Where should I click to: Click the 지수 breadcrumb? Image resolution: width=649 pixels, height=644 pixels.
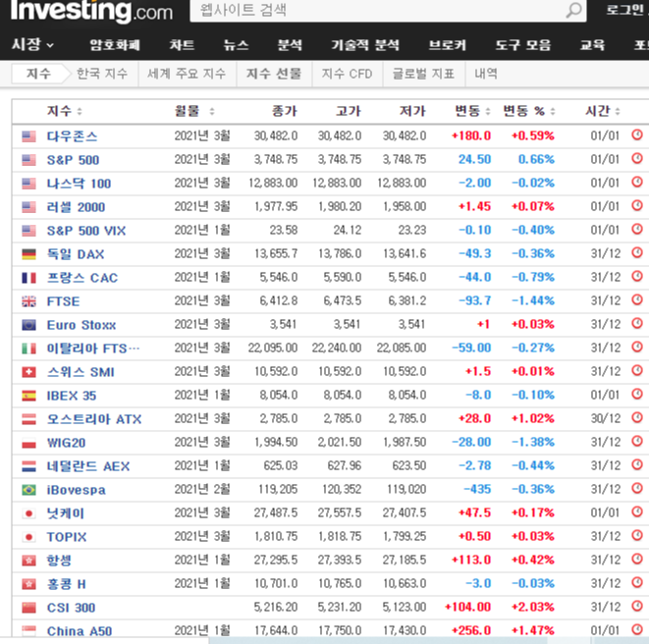pos(38,74)
